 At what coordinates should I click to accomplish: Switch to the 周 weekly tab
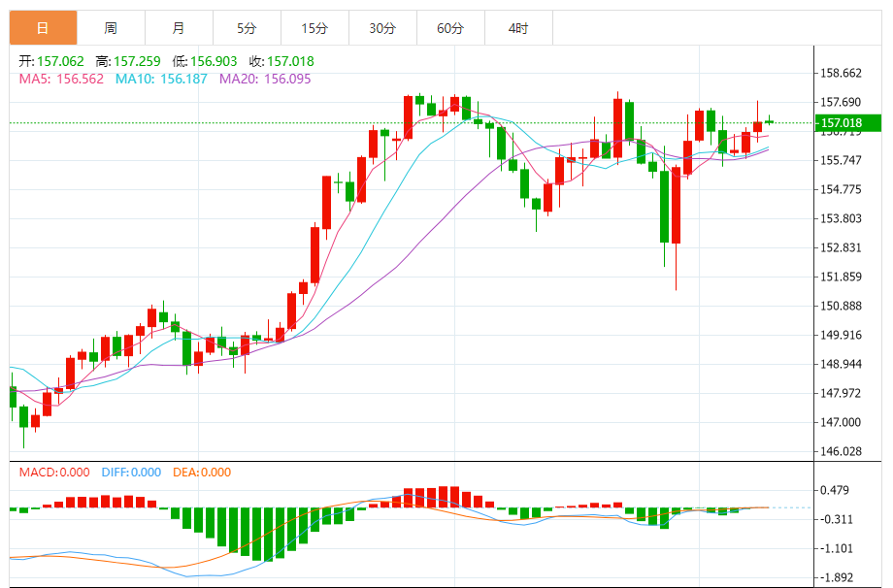coord(111,28)
